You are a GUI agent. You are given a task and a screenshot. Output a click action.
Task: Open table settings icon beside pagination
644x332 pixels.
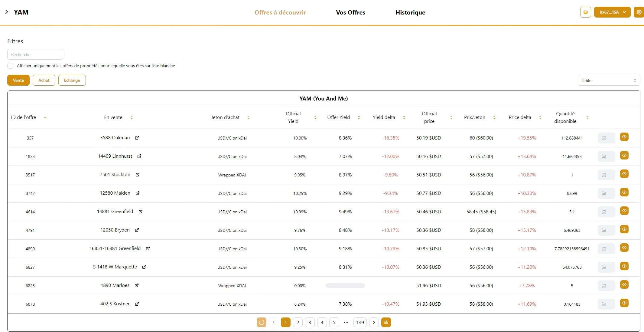(x=386, y=322)
